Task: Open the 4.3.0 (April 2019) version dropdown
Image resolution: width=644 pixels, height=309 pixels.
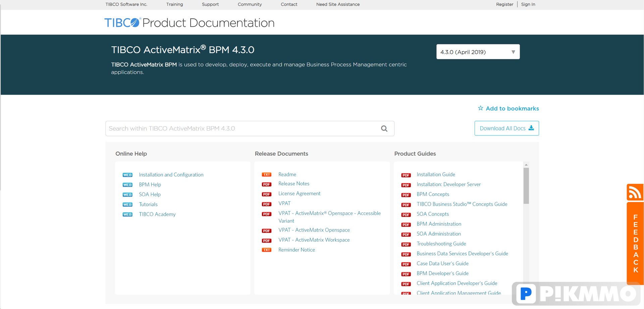Action: tap(478, 52)
